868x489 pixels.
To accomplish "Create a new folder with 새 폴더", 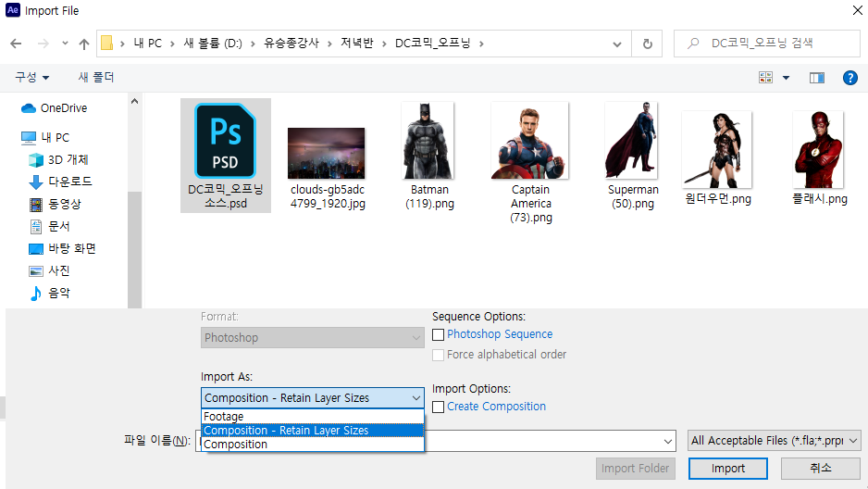I will [95, 78].
